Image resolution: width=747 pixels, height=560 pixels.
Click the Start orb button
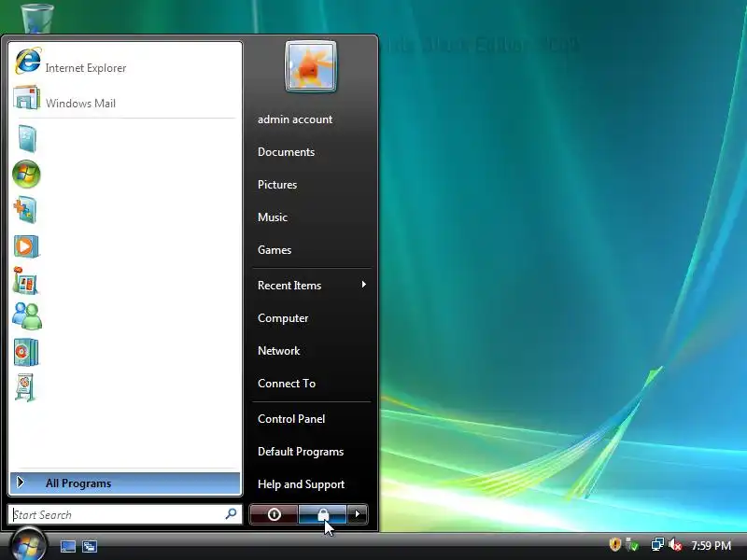(28, 545)
